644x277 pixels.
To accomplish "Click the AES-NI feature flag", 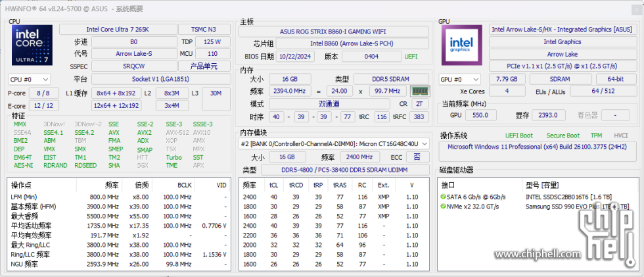I will coord(22,166).
